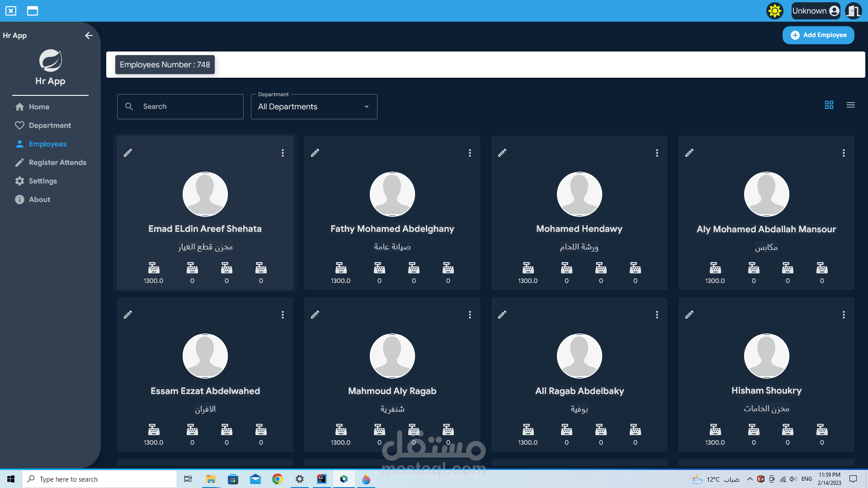Edit Emad ELdin Areef Shehata's card
This screenshot has height=488, width=868.
point(128,153)
